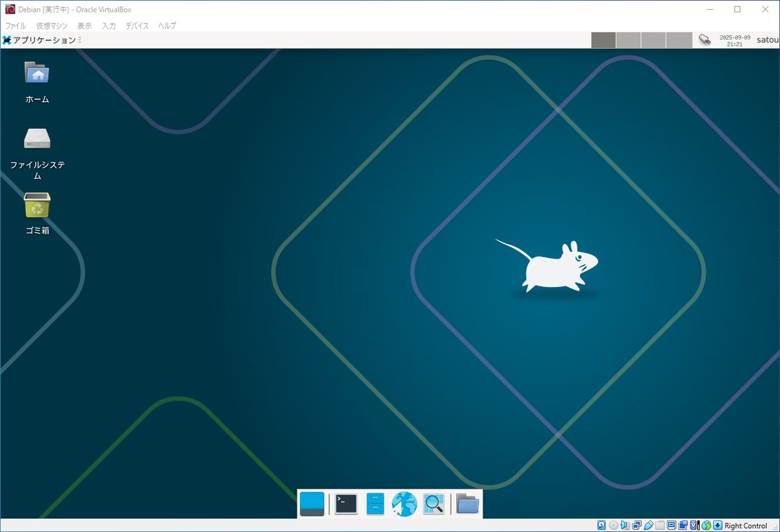Open the ファイル menu in VirtualBox
The height and width of the screenshot is (532, 780).
15,26
